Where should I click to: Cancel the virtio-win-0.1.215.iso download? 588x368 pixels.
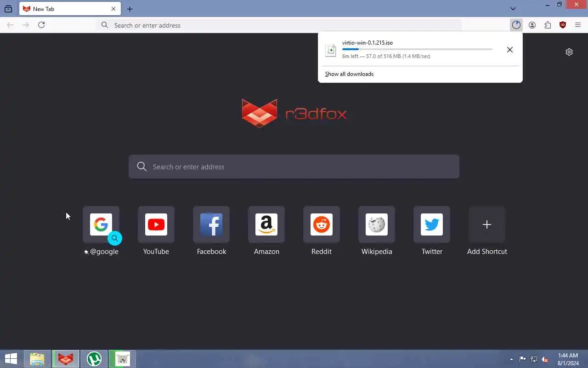point(510,50)
